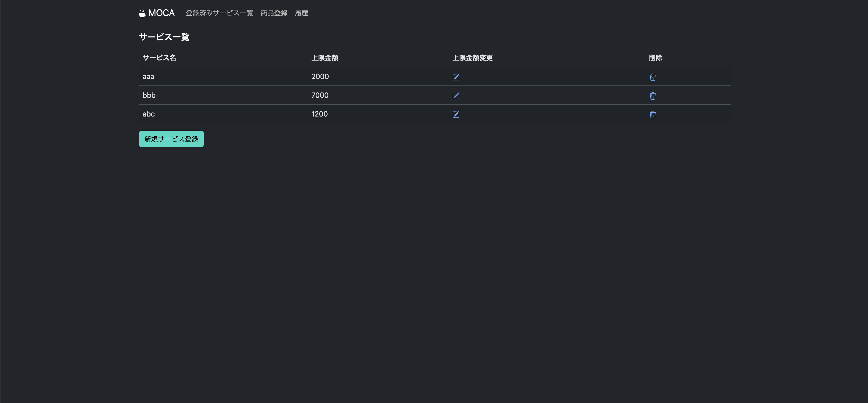Image resolution: width=868 pixels, height=403 pixels.
Task: Click the MOCA brand text link
Action: pyautogui.click(x=161, y=13)
